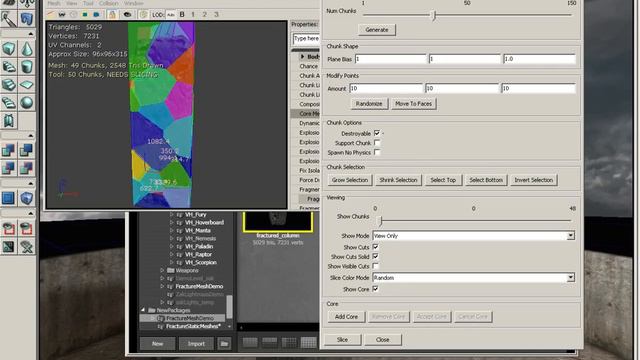Expand the VH_Hoverboard tree node
This screenshot has width=640, height=360.
point(172,222)
